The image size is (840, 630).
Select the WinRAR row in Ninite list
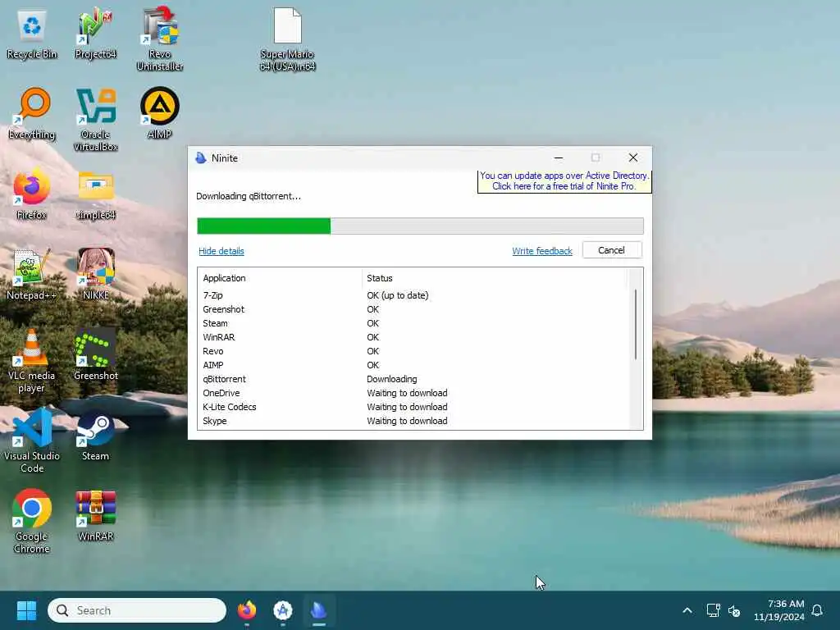pyautogui.click(x=412, y=337)
